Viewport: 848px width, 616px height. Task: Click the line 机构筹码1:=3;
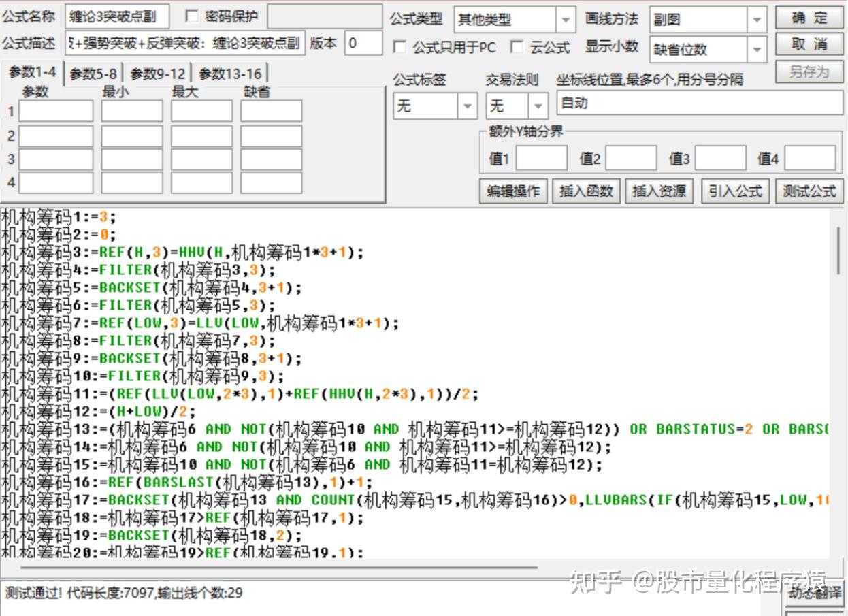click(59, 217)
